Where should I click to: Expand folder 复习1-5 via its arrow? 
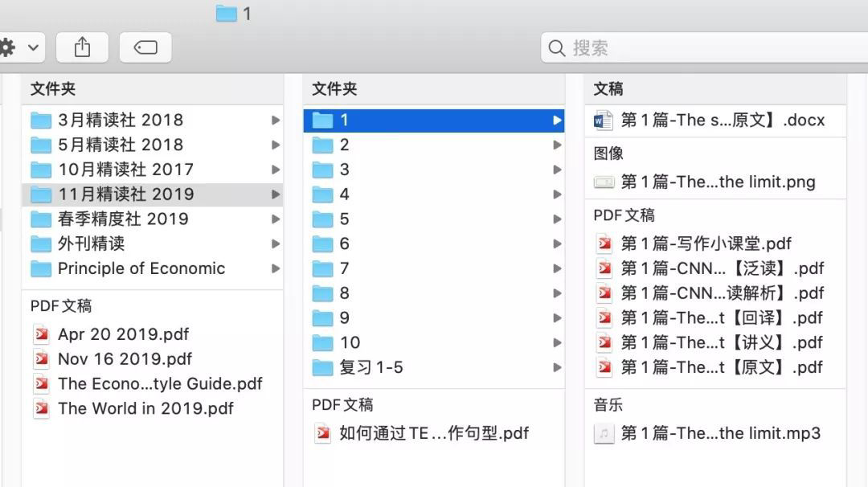[557, 368]
